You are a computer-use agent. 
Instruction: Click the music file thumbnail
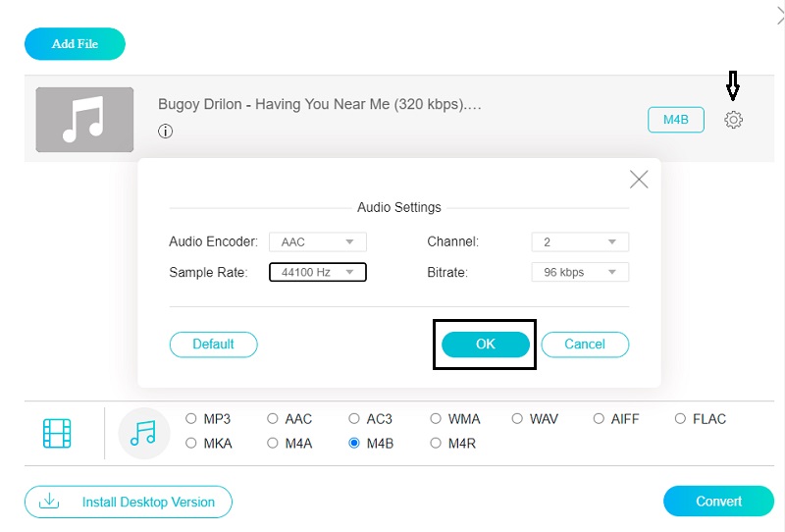pyautogui.click(x=84, y=120)
